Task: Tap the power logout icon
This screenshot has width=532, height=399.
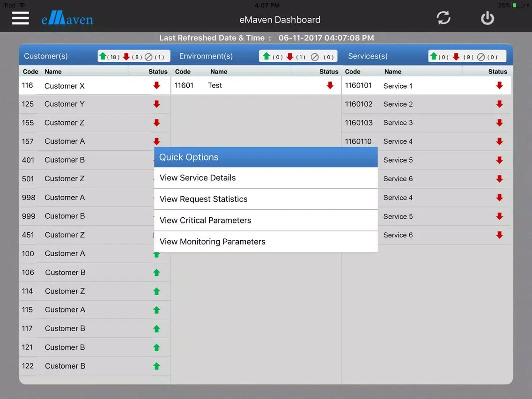Action: tap(487, 18)
